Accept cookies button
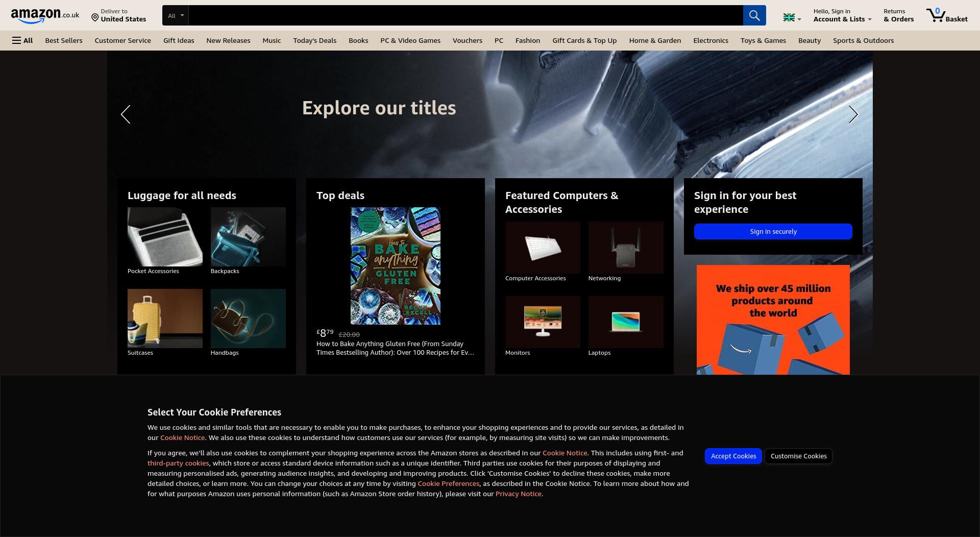980x537 pixels. tap(733, 456)
